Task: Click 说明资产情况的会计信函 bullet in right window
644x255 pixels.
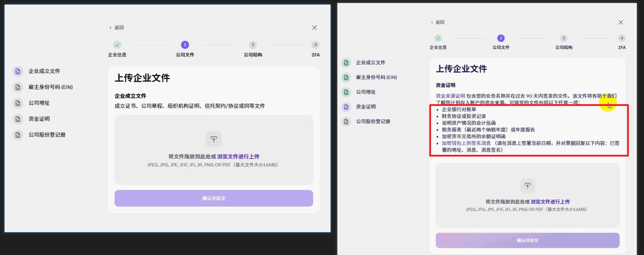Action: tap(469, 123)
